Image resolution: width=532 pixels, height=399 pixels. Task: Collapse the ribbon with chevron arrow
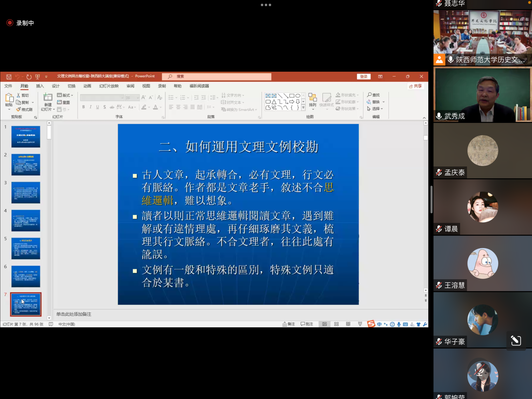click(424, 118)
